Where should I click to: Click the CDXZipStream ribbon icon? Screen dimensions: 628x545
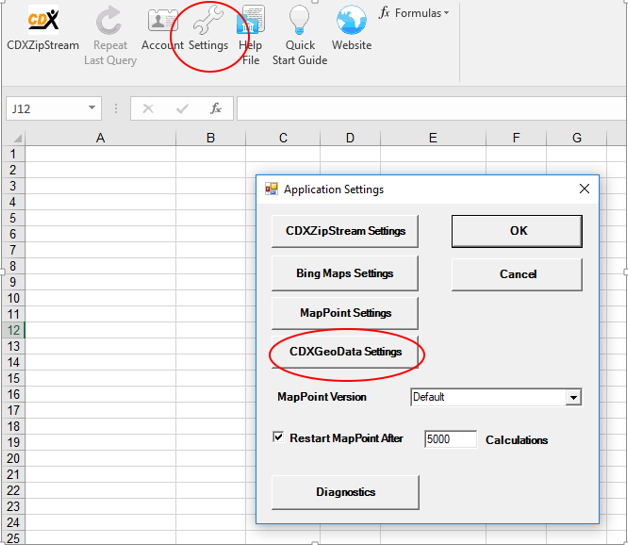[x=43, y=19]
